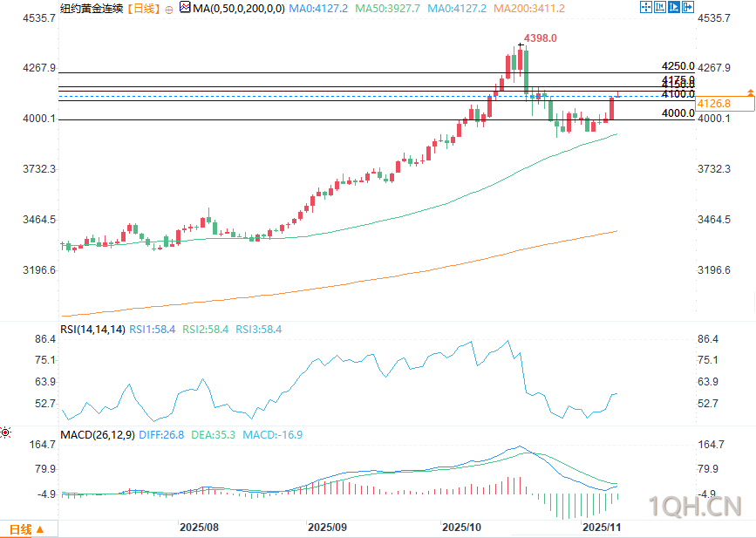Screen dimensions: 756x538
Task: Click the orange double-arrow above price tag
Action: coord(750,92)
